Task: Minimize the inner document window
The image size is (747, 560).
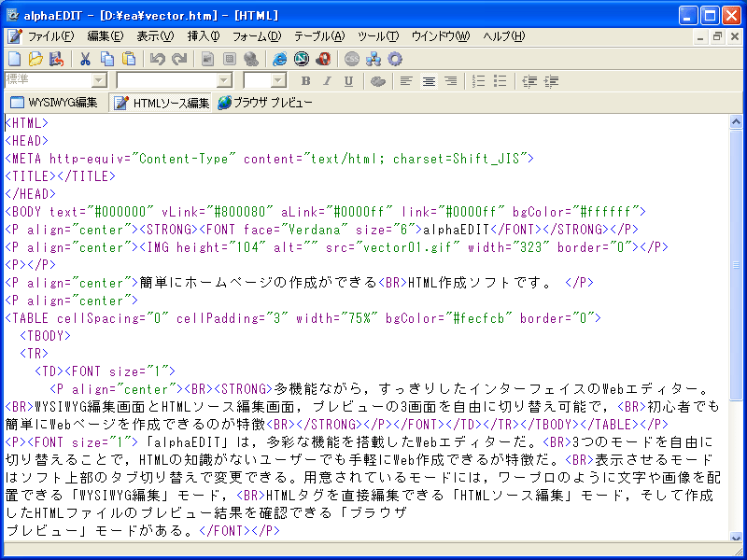Action: click(x=700, y=36)
